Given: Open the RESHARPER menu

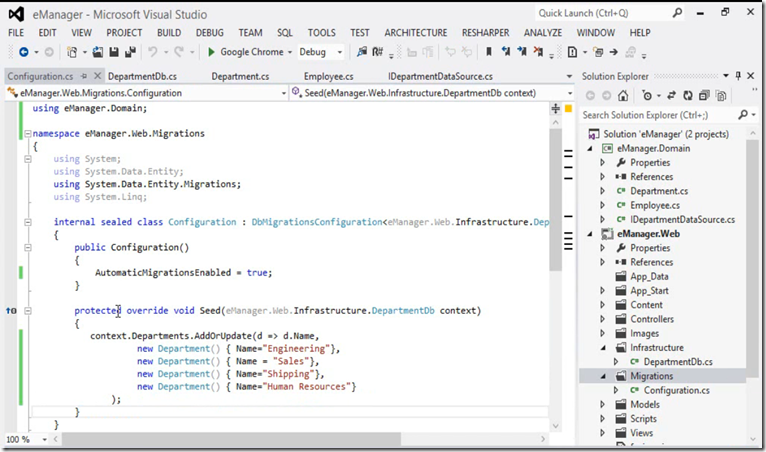Looking at the screenshot, I should [x=486, y=33].
